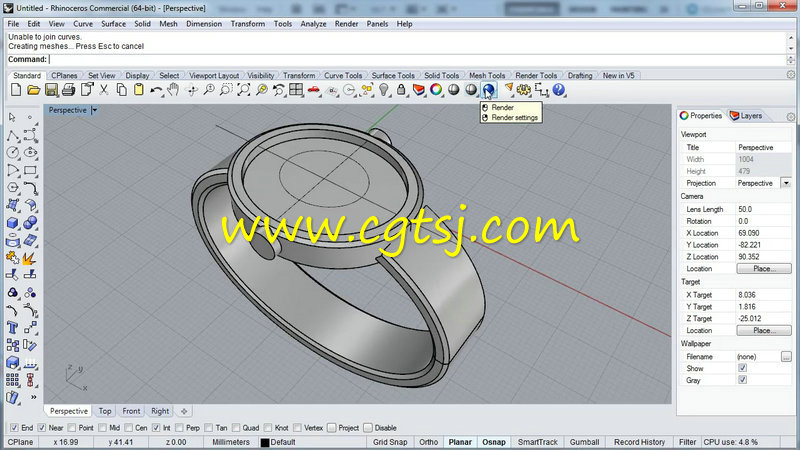Open Options with the gear icon

click(523, 90)
